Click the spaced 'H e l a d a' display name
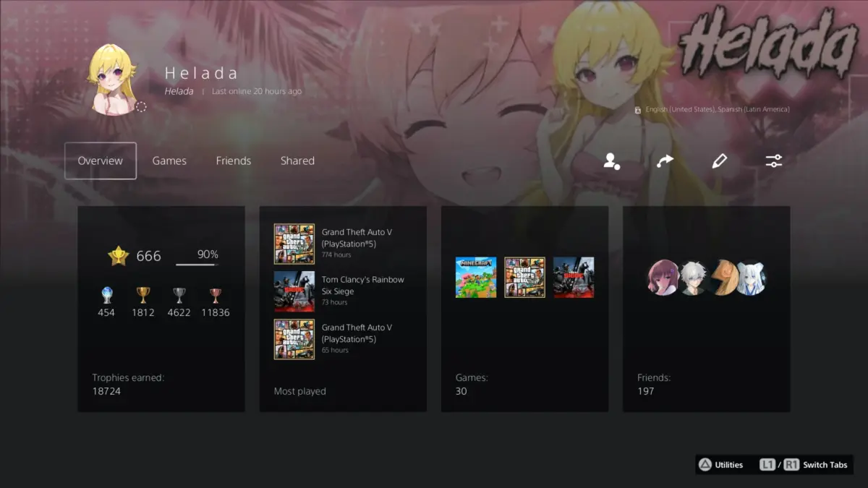The height and width of the screenshot is (488, 868). click(201, 73)
